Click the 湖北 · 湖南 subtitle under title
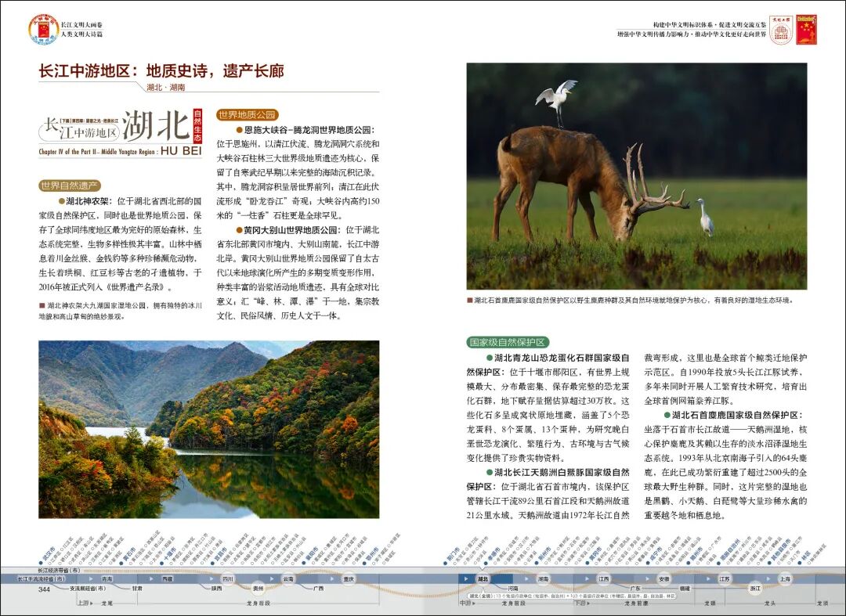 click(x=165, y=87)
